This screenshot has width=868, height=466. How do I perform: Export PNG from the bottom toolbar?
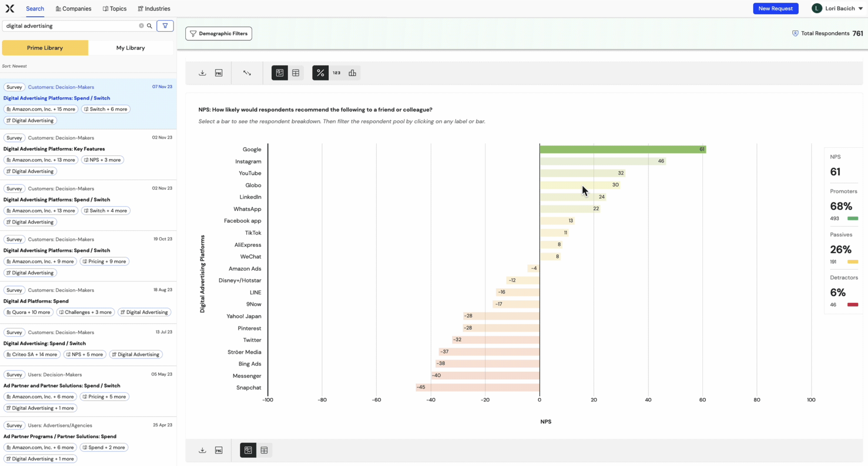coord(219,450)
